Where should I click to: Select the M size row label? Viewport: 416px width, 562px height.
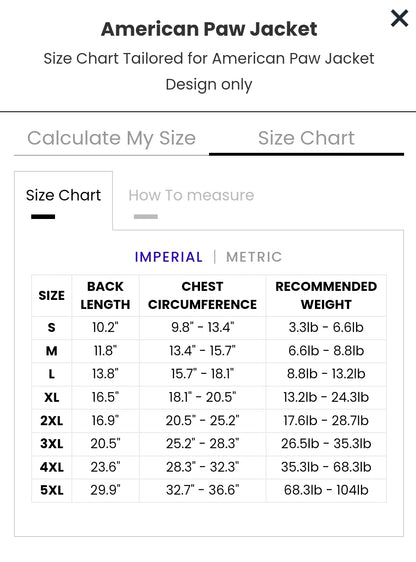click(x=52, y=351)
